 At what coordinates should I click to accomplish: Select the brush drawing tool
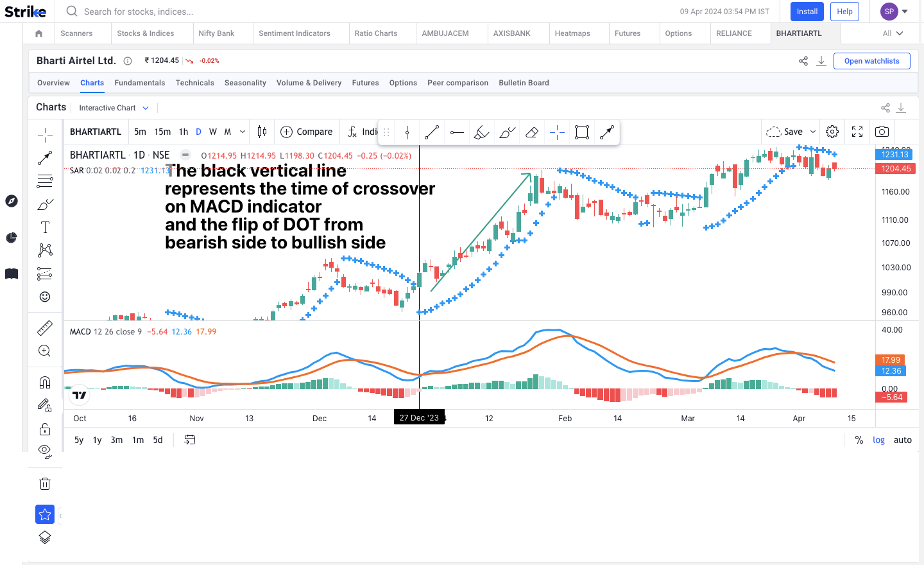pos(45,204)
